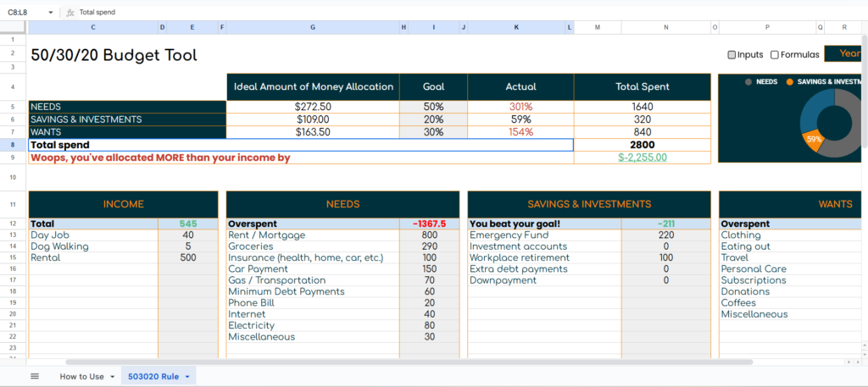The width and height of the screenshot is (868, 387).
Task: Select the SAVINGS & INVESTMENTS row label
Action: coord(127,119)
